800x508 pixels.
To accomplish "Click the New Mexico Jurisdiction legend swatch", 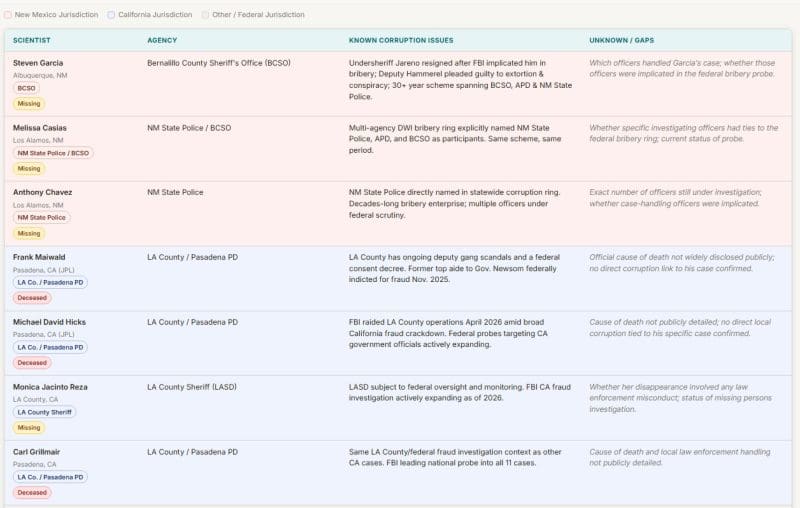I will coord(8,15).
